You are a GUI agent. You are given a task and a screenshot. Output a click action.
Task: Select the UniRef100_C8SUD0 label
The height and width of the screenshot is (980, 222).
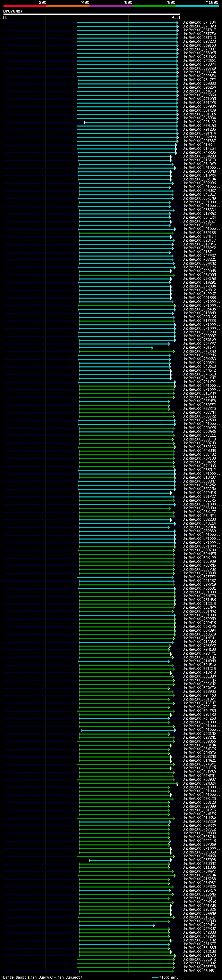pos(199,508)
